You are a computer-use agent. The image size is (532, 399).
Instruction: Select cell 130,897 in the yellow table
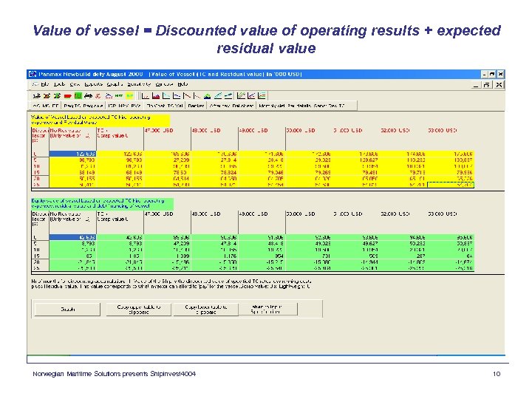[450, 160]
